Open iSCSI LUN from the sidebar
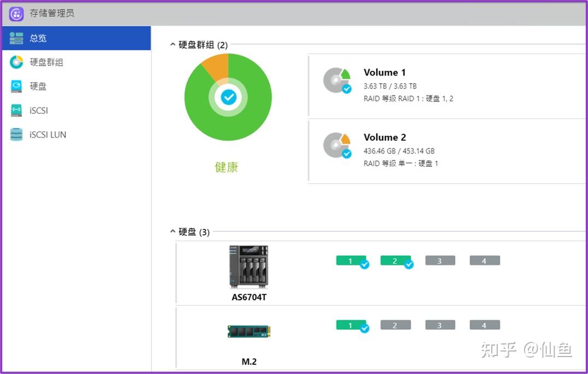The image size is (588, 374). click(47, 134)
